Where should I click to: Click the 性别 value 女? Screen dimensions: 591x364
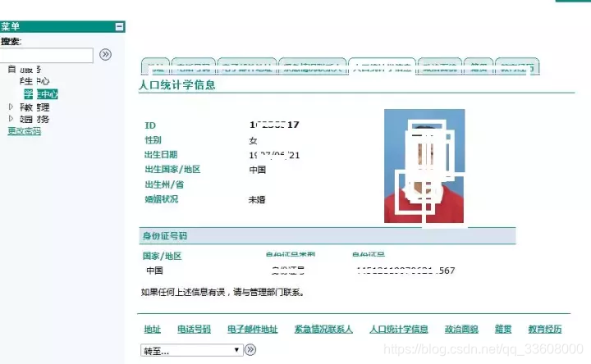pos(253,141)
